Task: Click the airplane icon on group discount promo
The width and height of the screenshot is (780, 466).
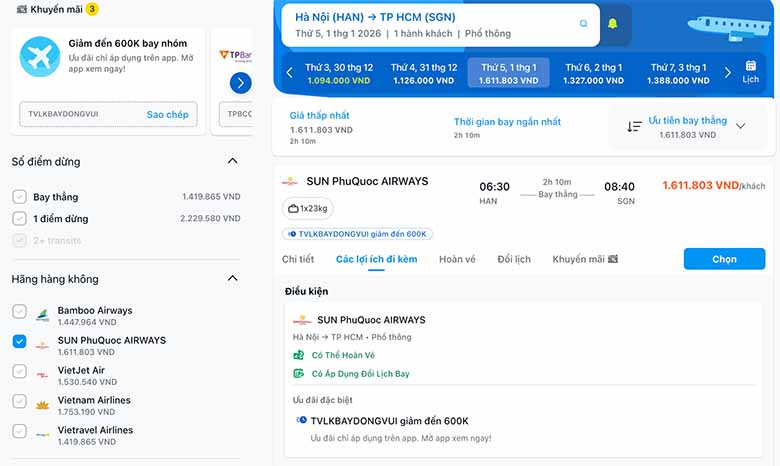Action: coord(40,56)
